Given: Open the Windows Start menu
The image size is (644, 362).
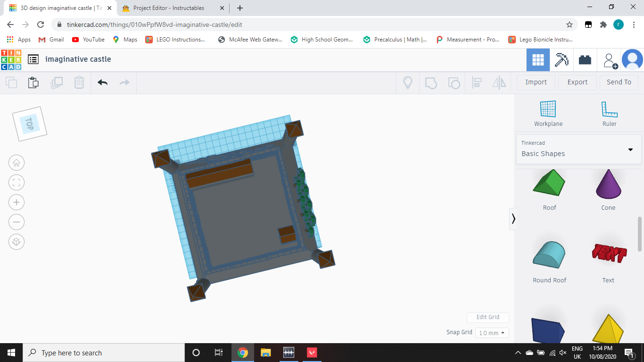Looking at the screenshot, I should point(11,353).
